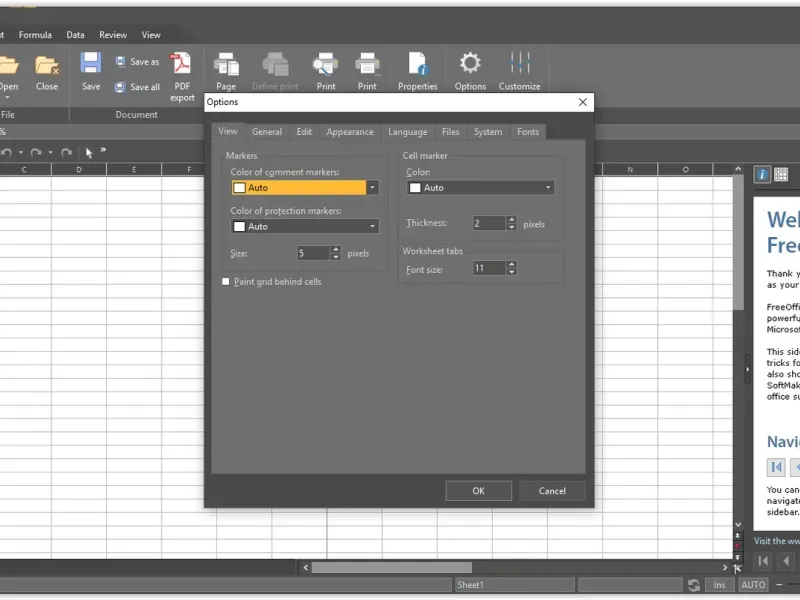
Task: Click bottom sidebar previous arrow icon
Action: click(x=786, y=561)
